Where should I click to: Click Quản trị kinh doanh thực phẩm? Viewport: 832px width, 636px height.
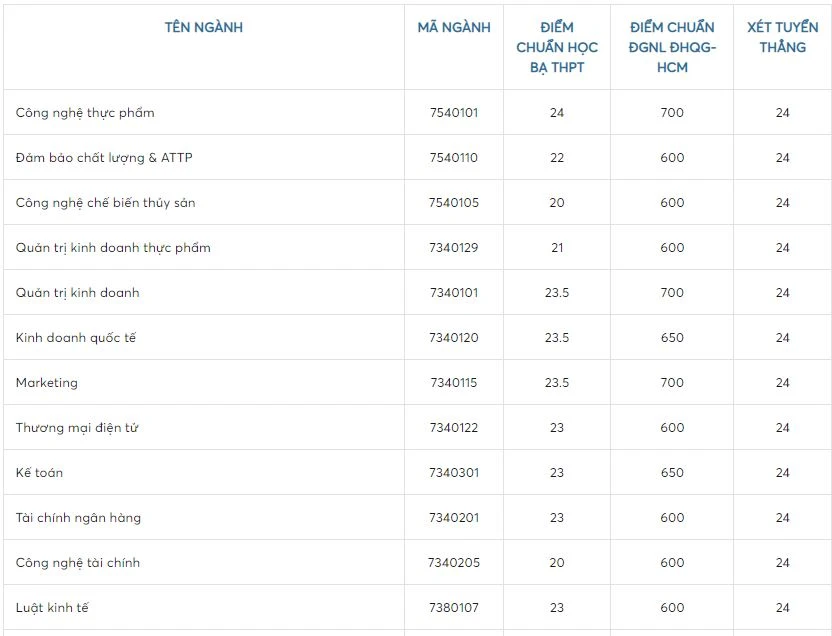tap(113, 248)
